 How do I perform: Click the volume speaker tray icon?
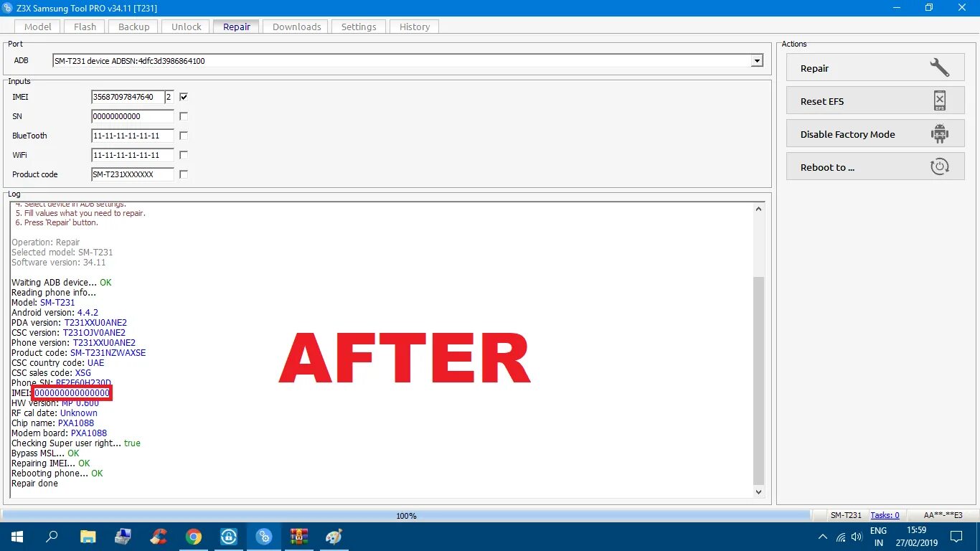click(857, 537)
